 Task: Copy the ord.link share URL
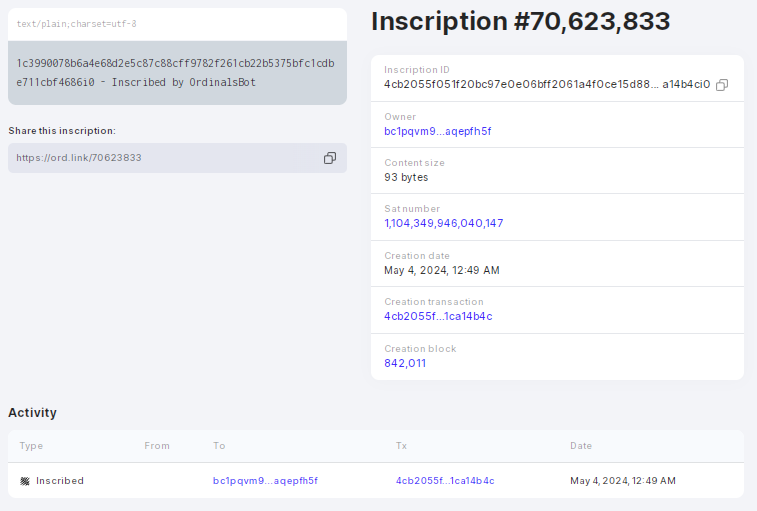tap(330, 158)
